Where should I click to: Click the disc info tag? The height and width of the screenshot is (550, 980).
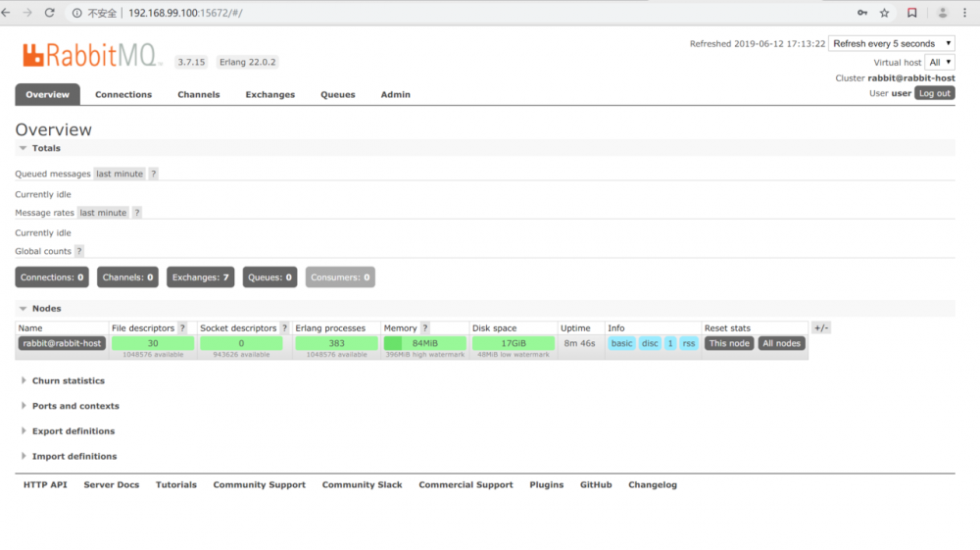pyautogui.click(x=650, y=343)
